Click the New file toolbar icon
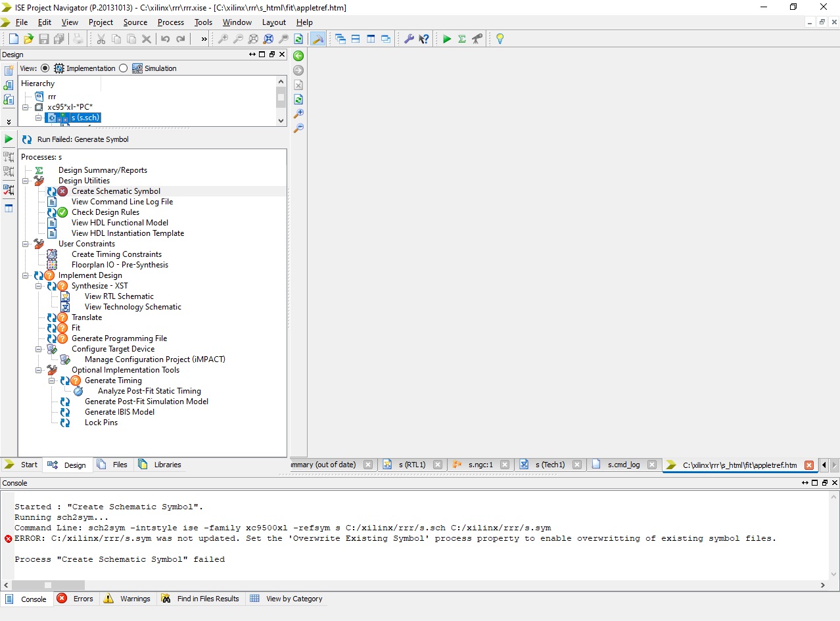 (13, 39)
